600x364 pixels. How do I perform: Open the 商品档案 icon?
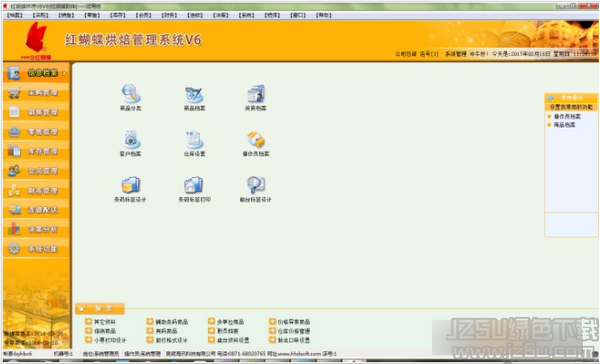tap(194, 93)
